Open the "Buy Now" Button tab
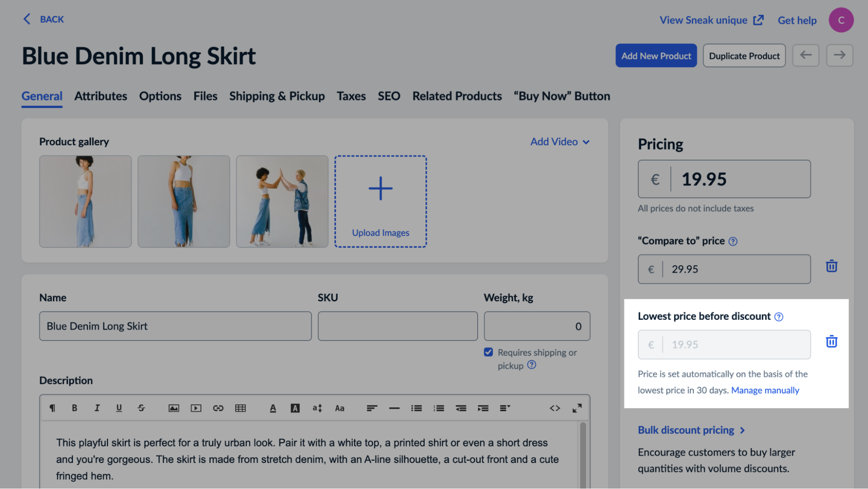This screenshot has height=489, width=868. point(562,96)
